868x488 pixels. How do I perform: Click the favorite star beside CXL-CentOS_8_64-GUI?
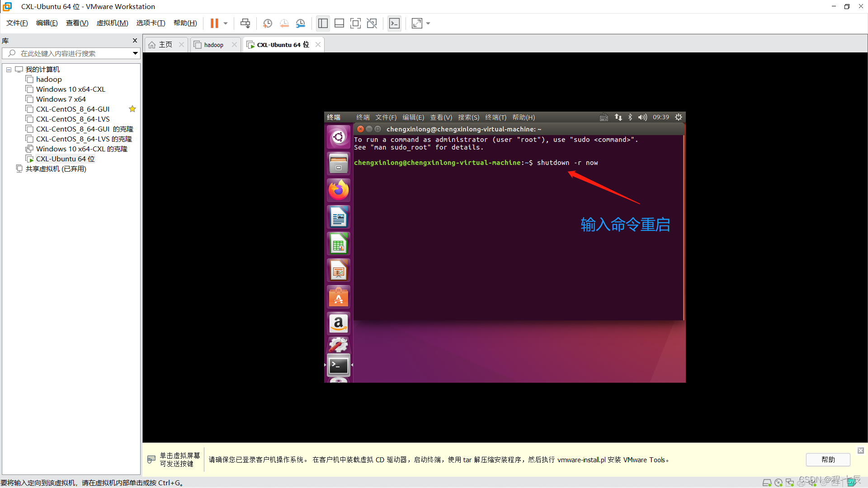(132, 109)
